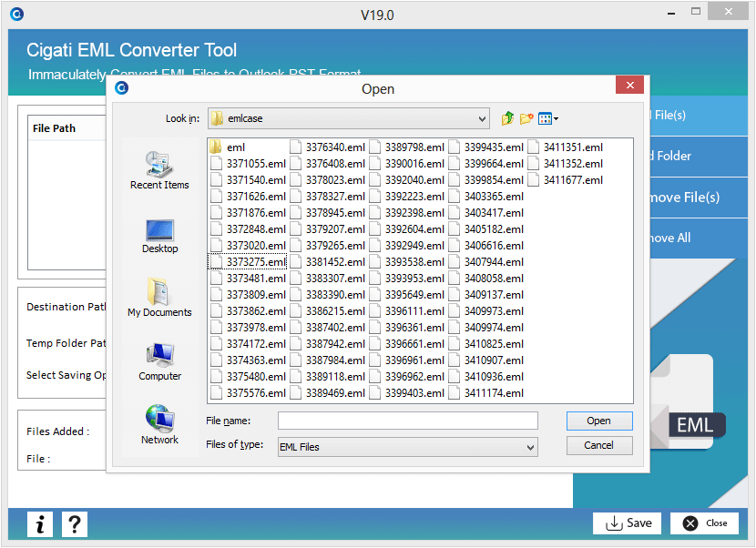Select file 3371055.eml
This screenshot has width=756, height=548.
click(x=249, y=163)
